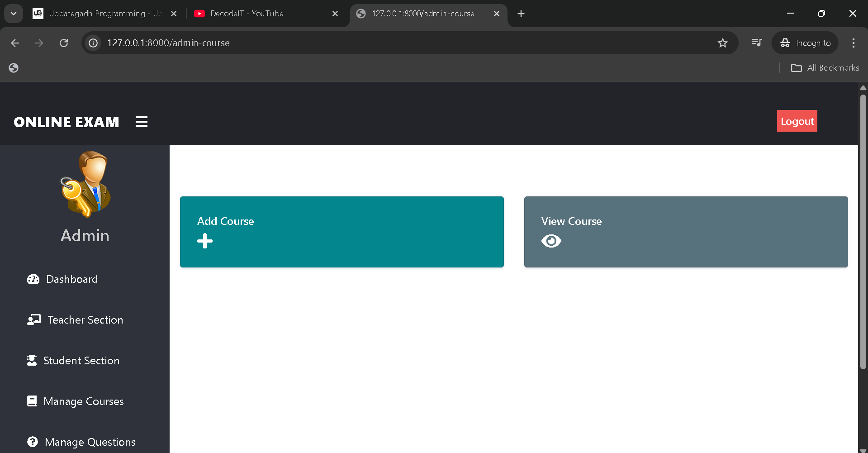
Task: Open the browser options via three-dot menu
Action: [x=853, y=43]
